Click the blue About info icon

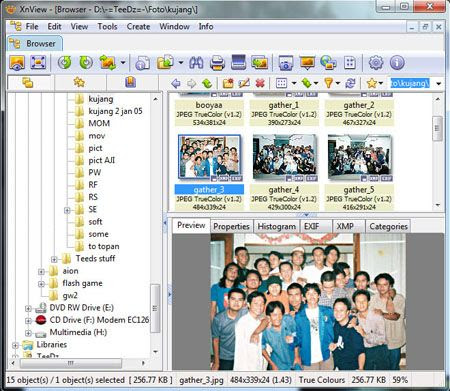[397, 62]
